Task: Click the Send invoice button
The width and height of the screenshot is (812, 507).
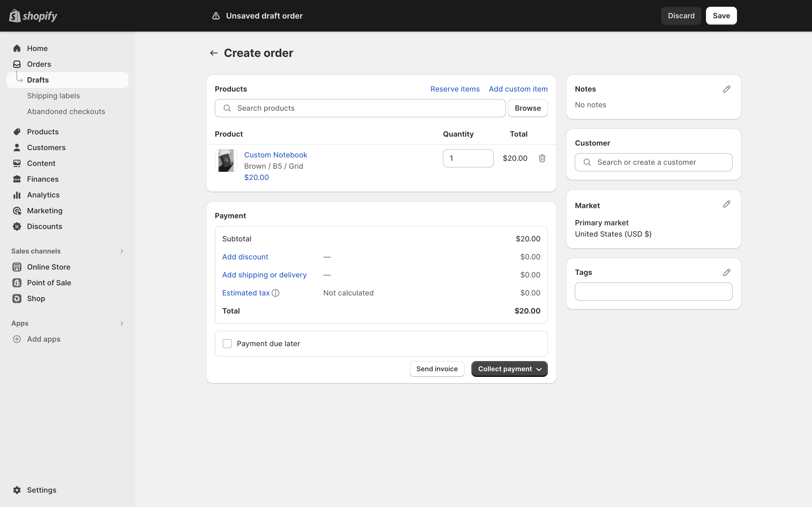Action: tap(437, 369)
